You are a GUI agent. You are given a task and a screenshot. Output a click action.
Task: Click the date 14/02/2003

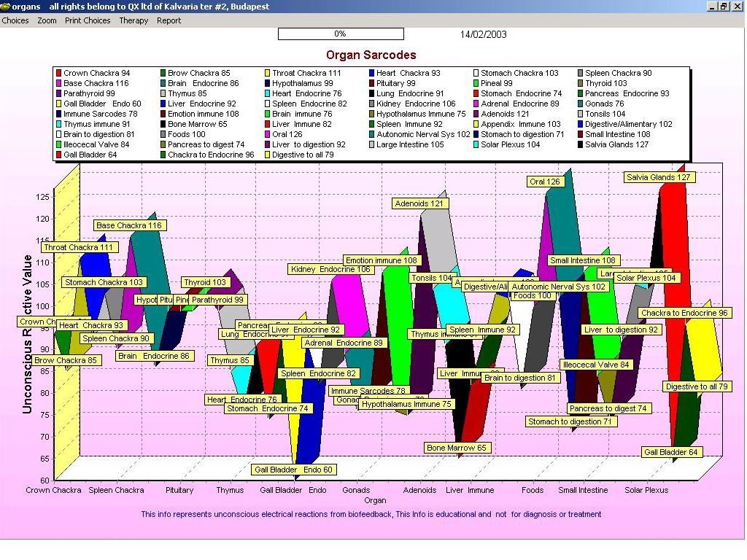click(483, 34)
